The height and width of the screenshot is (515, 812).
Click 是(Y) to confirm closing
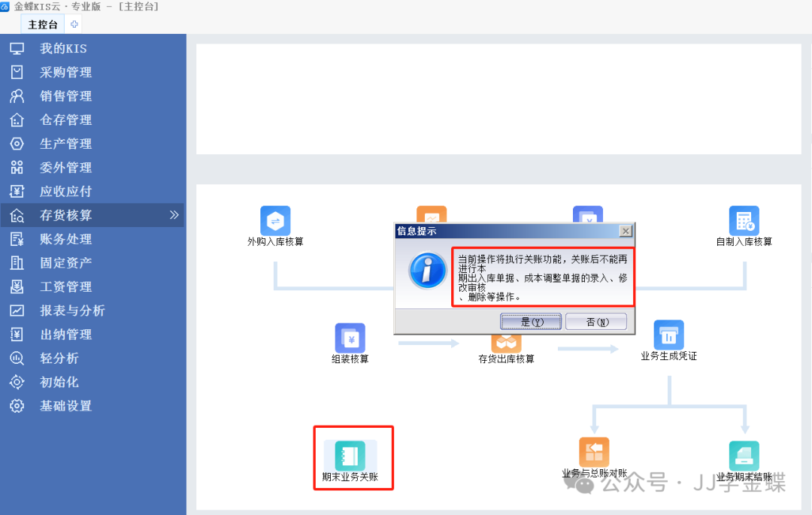coord(531,322)
